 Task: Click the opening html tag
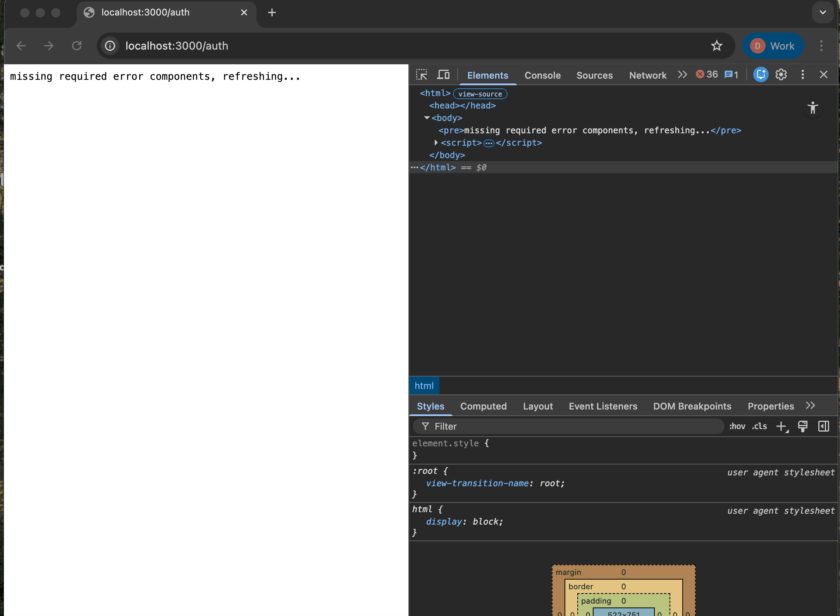pos(435,93)
